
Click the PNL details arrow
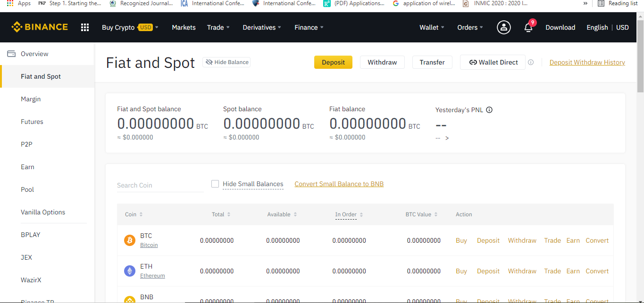point(447,138)
